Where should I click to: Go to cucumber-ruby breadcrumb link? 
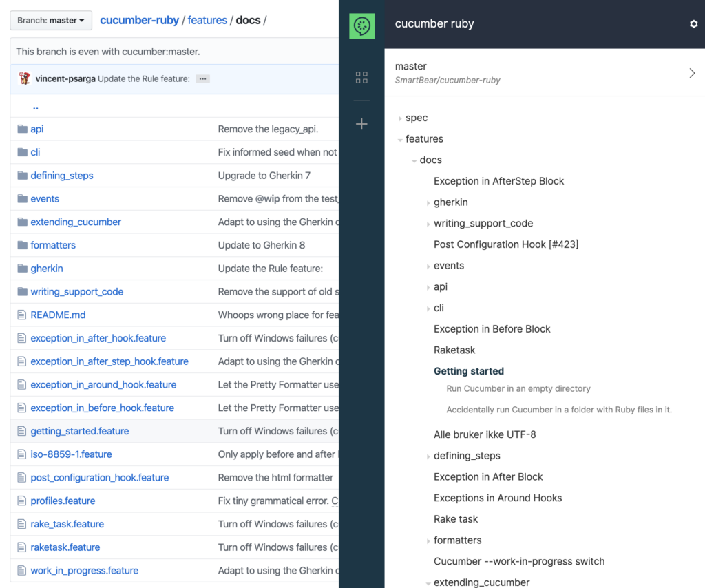[139, 20]
